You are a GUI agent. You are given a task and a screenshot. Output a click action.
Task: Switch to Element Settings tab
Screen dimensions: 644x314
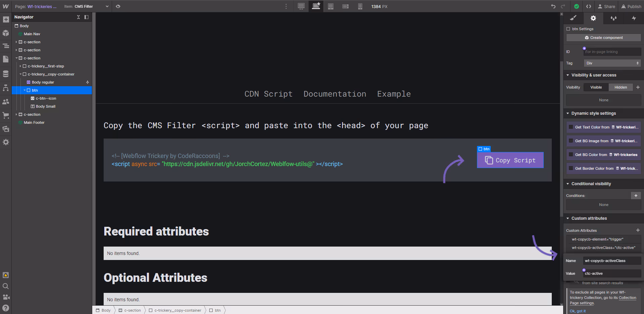pyautogui.click(x=593, y=18)
